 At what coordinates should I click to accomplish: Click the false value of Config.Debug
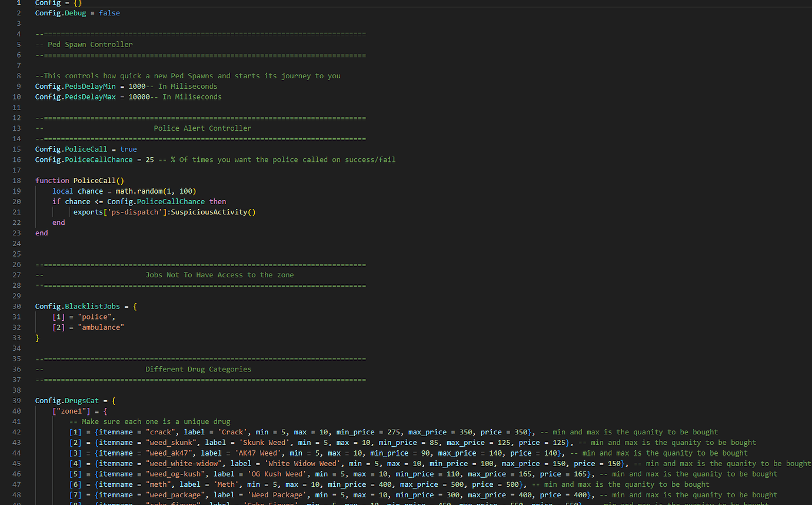tap(109, 13)
